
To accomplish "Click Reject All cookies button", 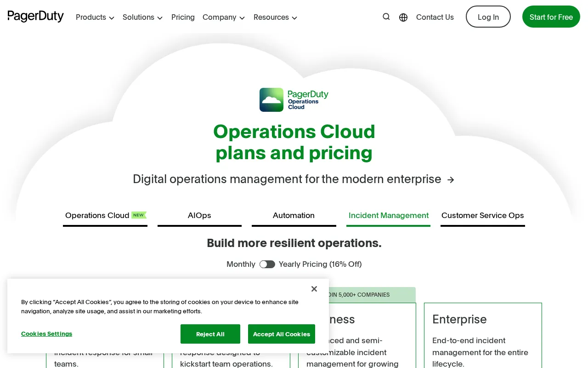I will pyautogui.click(x=210, y=334).
